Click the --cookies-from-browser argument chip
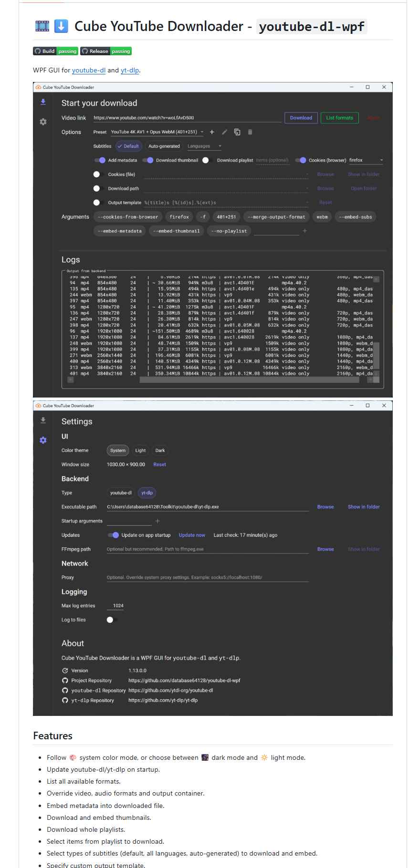The width and height of the screenshot is (419, 868). tap(128, 217)
